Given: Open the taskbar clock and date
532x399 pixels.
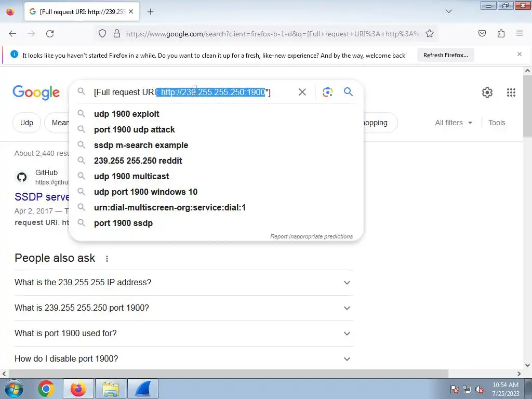Looking at the screenshot, I should pyautogui.click(x=506, y=389).
